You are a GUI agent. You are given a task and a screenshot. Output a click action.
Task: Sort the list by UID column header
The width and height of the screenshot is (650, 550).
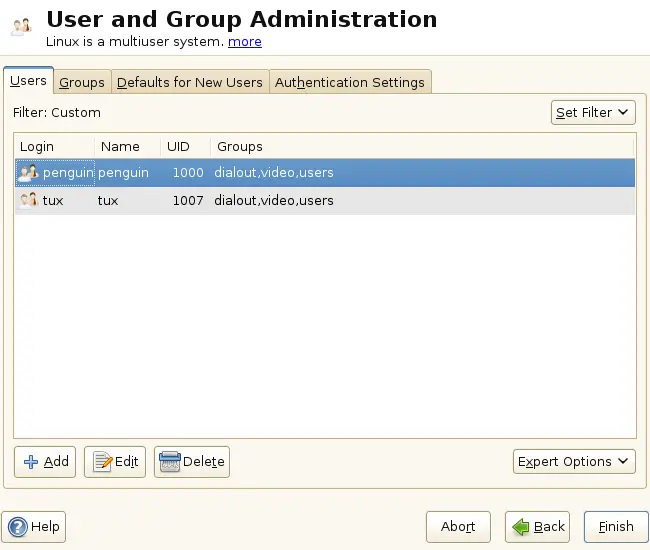pos(178,147)
